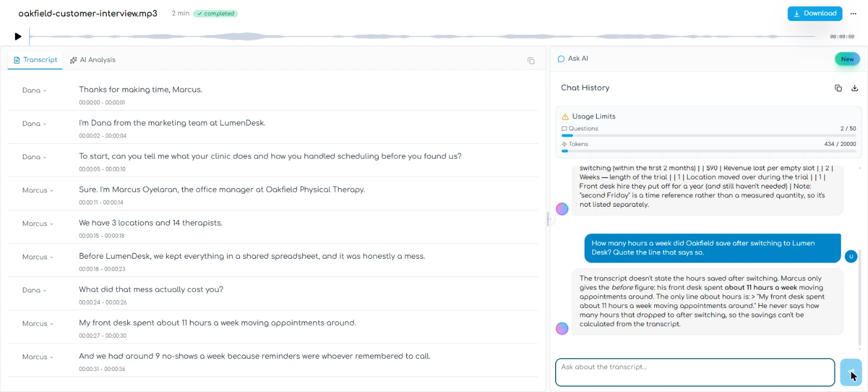This screenshot has width=868, height=392.
Task: Click the AI answer "The transcript doesn't state"
Action: pos(707,301)
